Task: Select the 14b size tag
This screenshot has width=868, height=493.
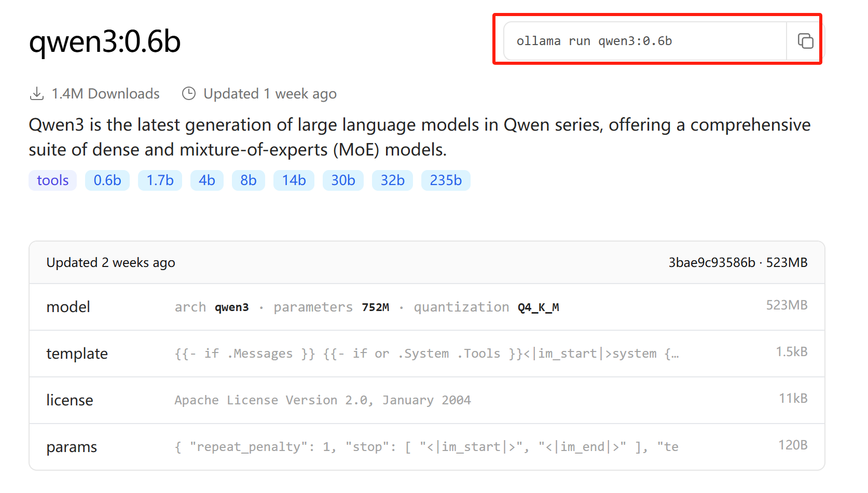Action: [294, 180]
